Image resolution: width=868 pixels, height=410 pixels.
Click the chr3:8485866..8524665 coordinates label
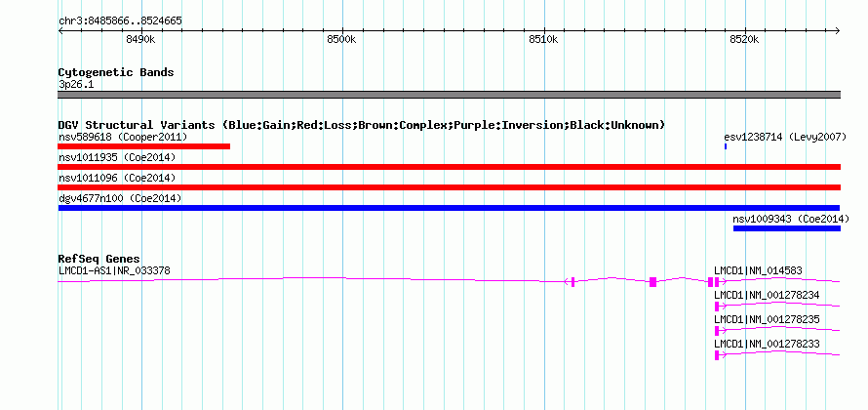[120, 21]
